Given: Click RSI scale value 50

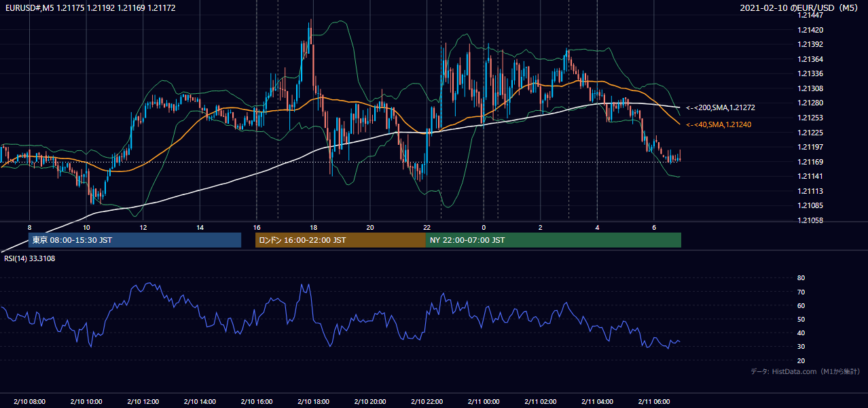Looking at the screenshot, I should tap(801, 319).
